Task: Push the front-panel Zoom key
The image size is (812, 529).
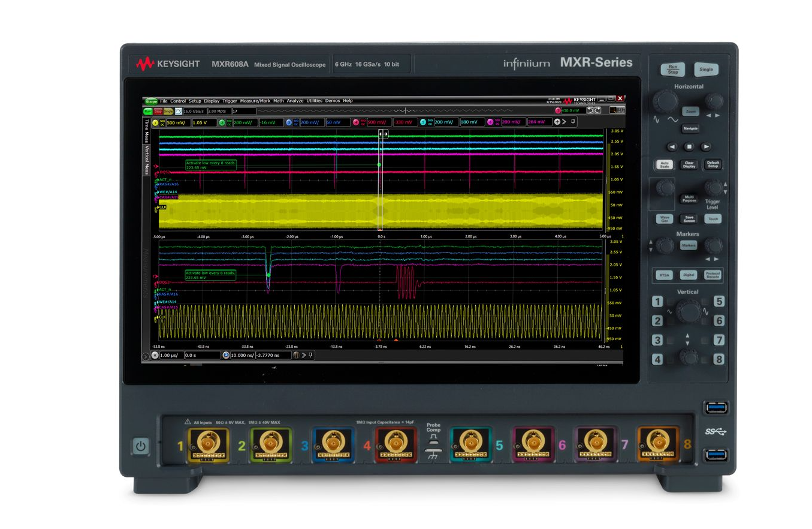Action: [x=690, y=112]
